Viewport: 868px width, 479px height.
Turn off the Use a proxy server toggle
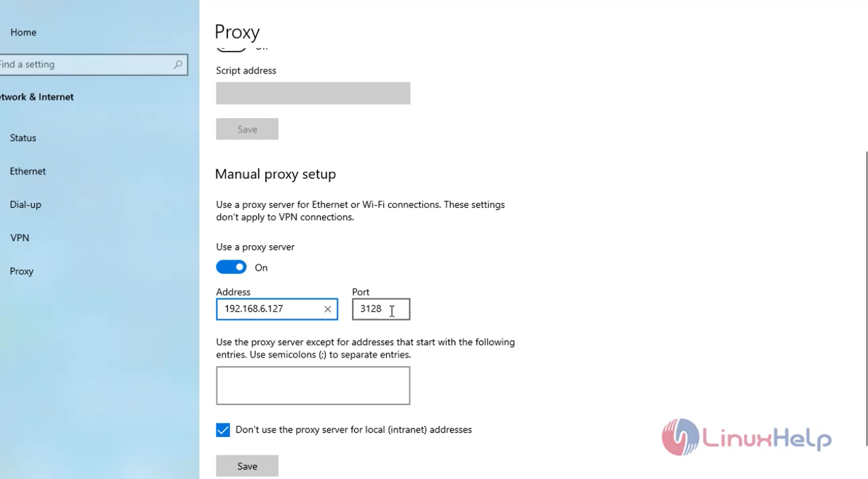tap(231, 267)
